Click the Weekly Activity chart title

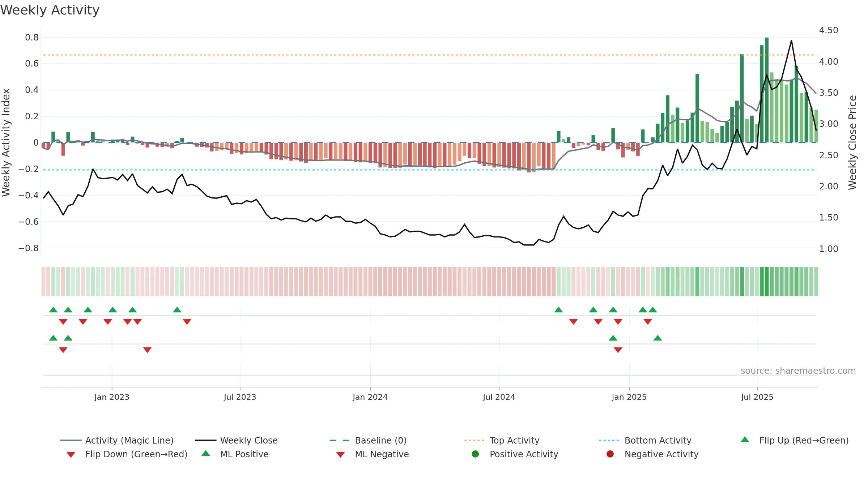click(x=50, y=10)
